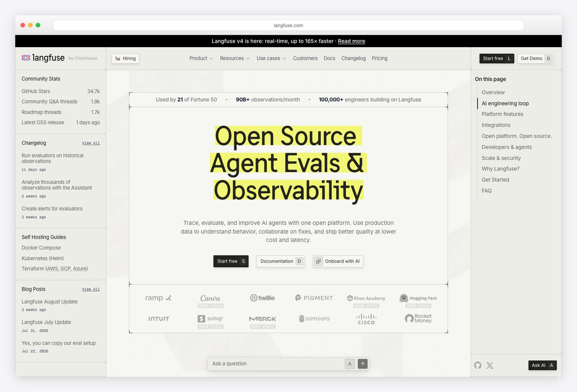
Task: Click the Rocket Money logo
Action: (418, 318)
